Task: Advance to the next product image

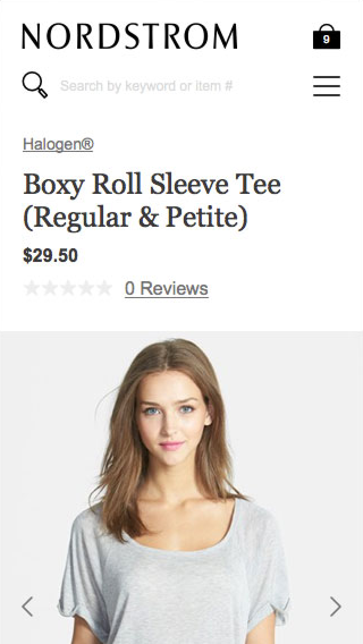Action: click(335, 607)
